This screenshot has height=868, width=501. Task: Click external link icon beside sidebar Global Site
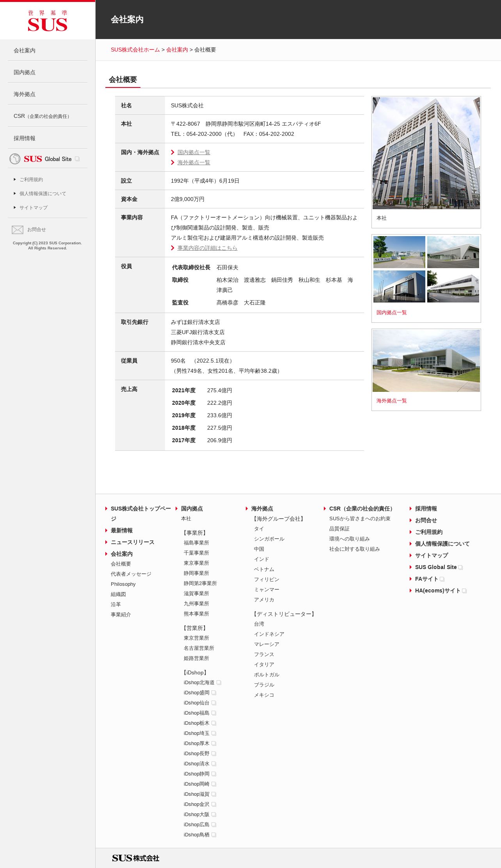point(77,159)
